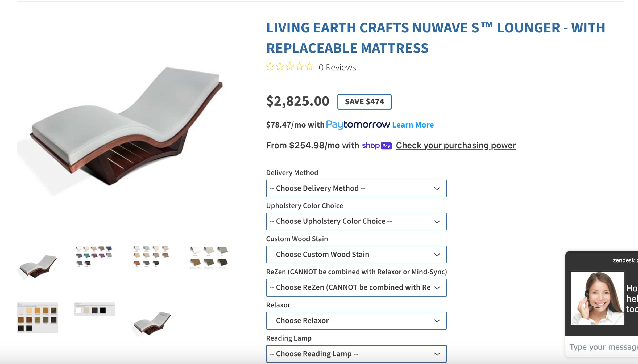Select the four-swatch lacquer colors thumbnail
The width and height of the screenshot is (638, 364).
pyautogui.click(x=94, y=309)
